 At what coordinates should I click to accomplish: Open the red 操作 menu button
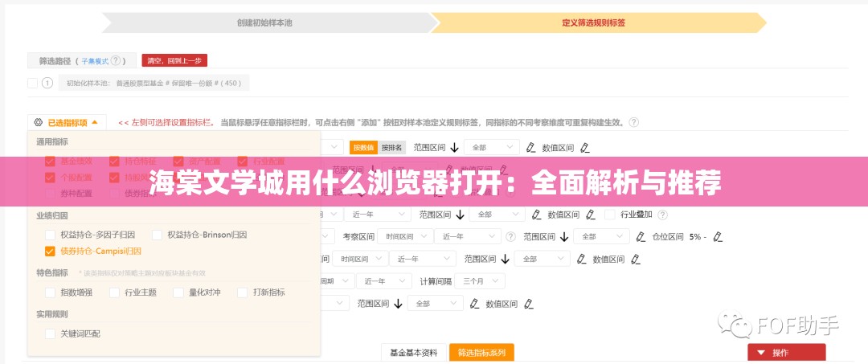click(787, 353)
